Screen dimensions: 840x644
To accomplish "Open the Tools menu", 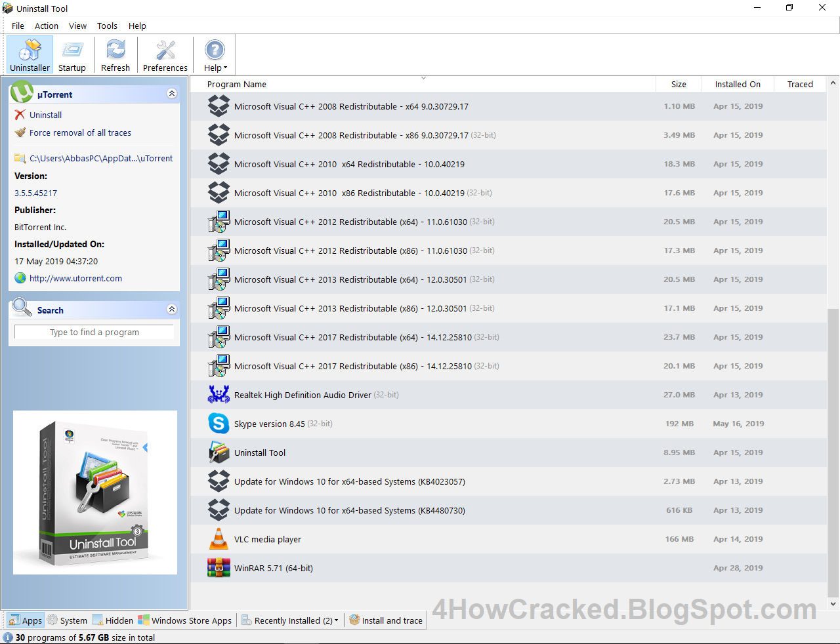I will tap(107, 26).
